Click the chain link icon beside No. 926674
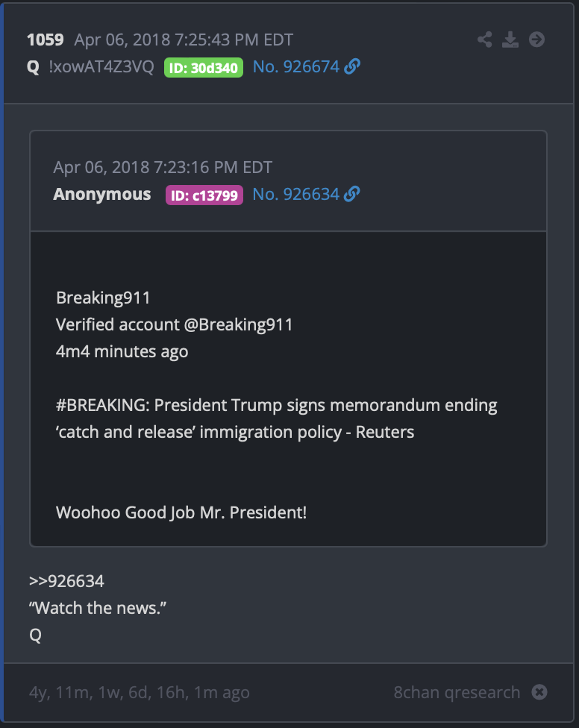Image resolution: width=579 pixels, height=728 pixels. (x=352, y=66)
